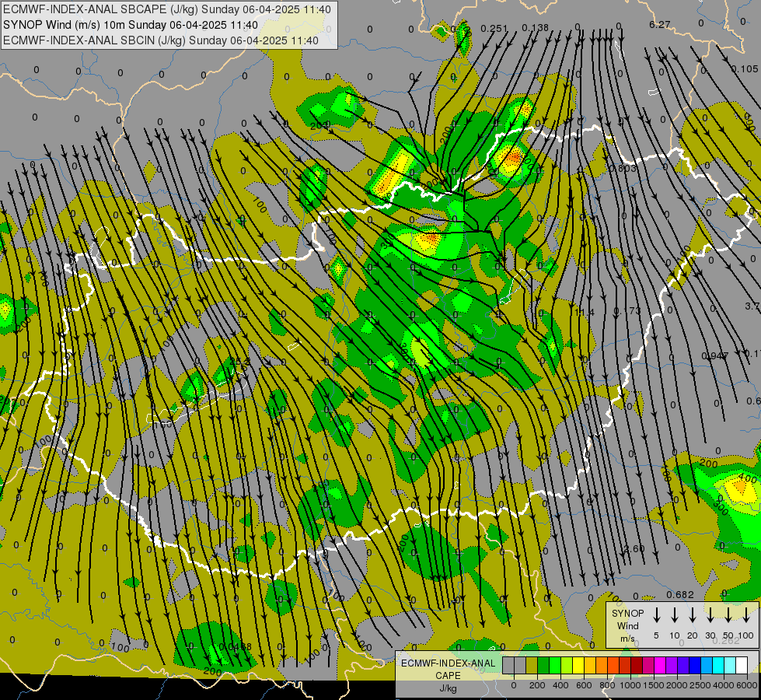The image size is (761, 700).
Task: Pick the pure yellow CAPE legend swatch
Action: point(578,665)
